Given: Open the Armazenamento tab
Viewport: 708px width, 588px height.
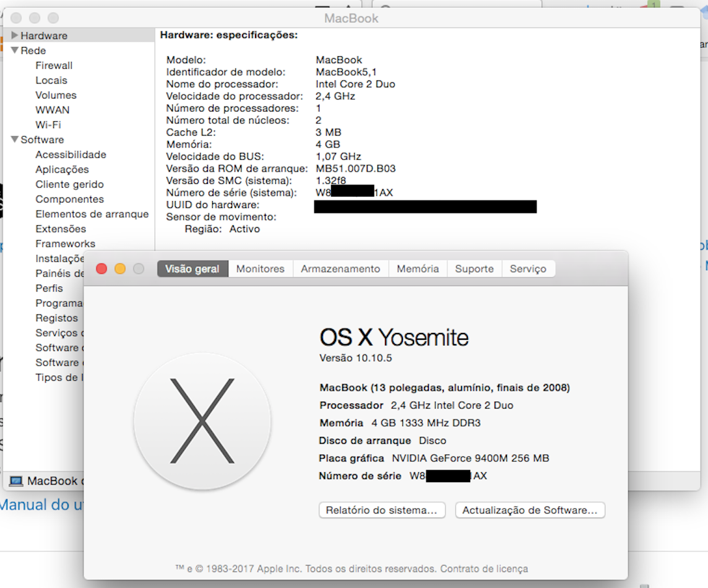Looking at the screenshot, I should pos(341,269).
